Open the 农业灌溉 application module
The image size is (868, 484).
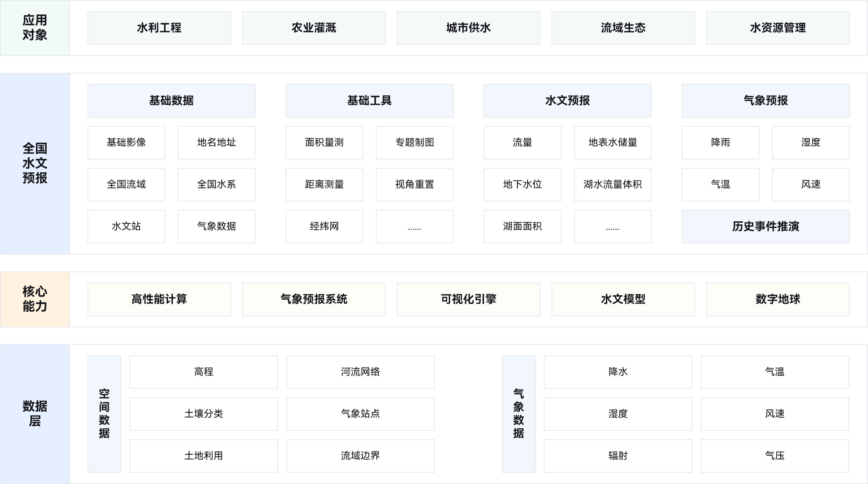coord(314,28)
